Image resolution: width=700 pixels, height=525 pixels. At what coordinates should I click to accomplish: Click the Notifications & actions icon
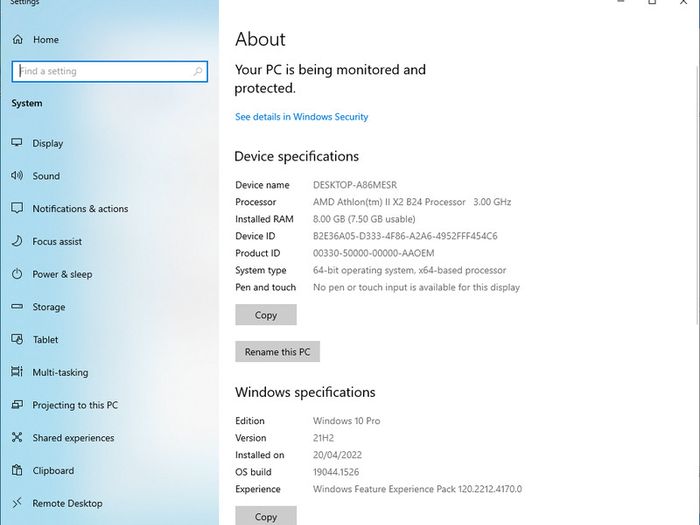[x=17, y=208]
